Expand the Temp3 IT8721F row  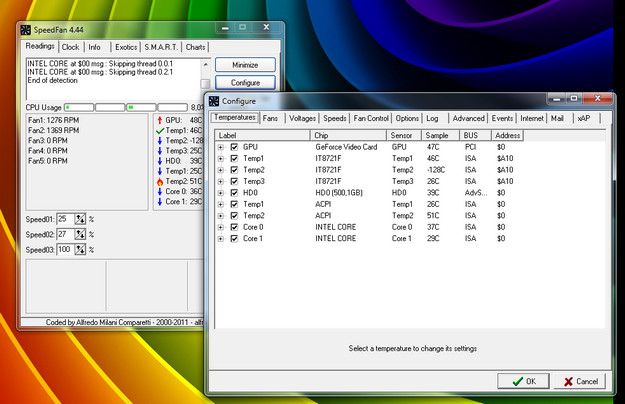pyautogui.click(x=221, y=182)
